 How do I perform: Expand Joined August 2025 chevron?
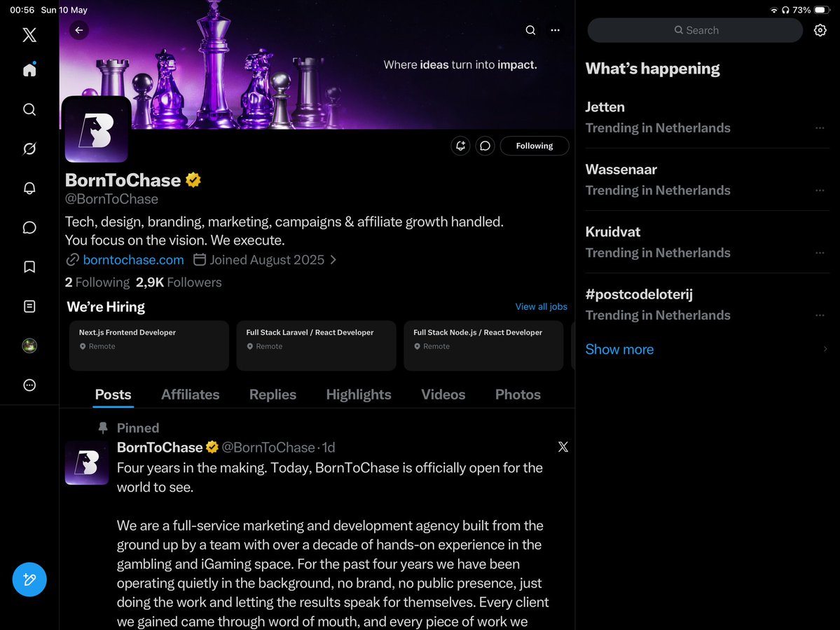click(x=333, y=260)
